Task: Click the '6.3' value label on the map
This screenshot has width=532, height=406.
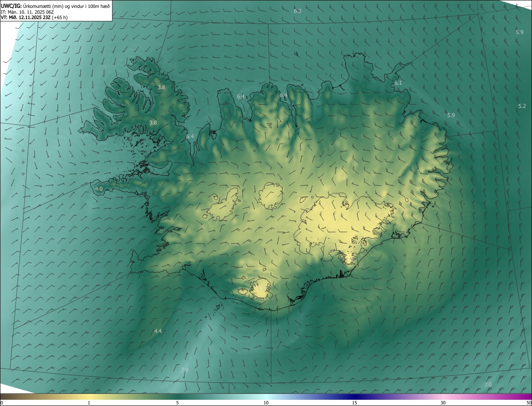Action: 298,11
